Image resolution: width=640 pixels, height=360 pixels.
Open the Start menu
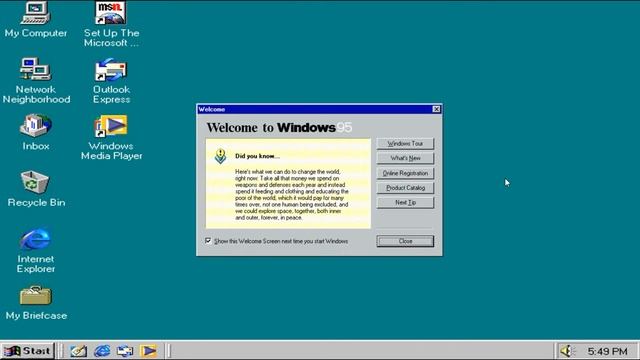click(27, 351)
